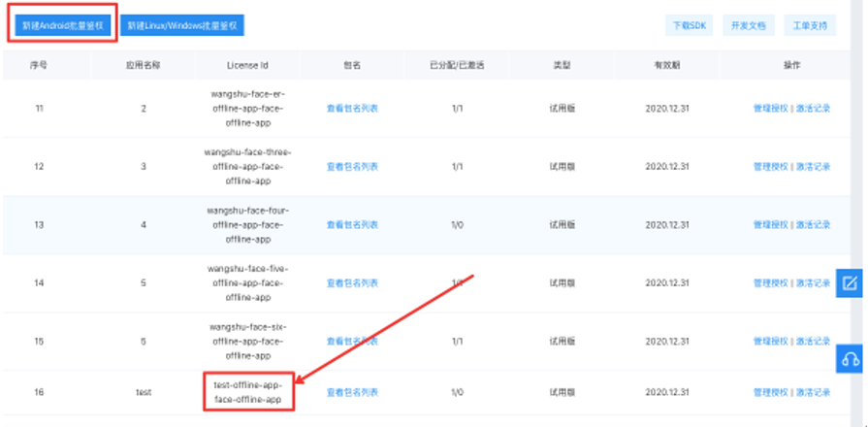Select license id test-offline-app-face-offline-app
The image size is (868, 428).
[x=248, y=392]
